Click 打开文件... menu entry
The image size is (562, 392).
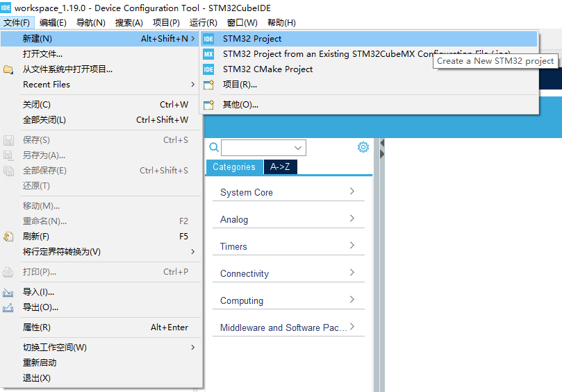[x=100, y=54]
